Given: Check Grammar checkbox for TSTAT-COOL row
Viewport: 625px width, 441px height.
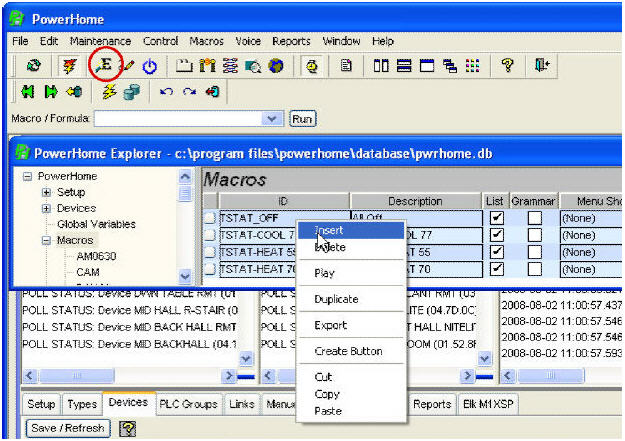Looking at the screenshot, I should pos(535,235).
